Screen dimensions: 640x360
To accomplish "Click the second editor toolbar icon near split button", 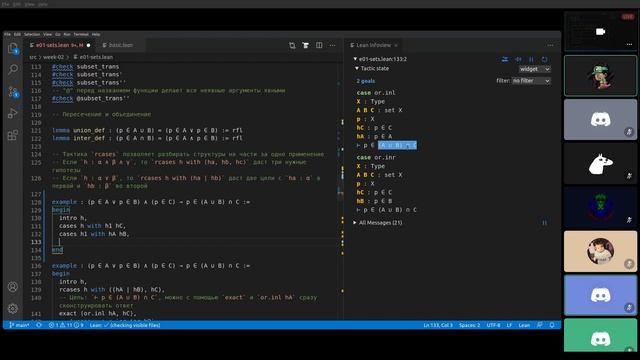I will click(306, 45).
